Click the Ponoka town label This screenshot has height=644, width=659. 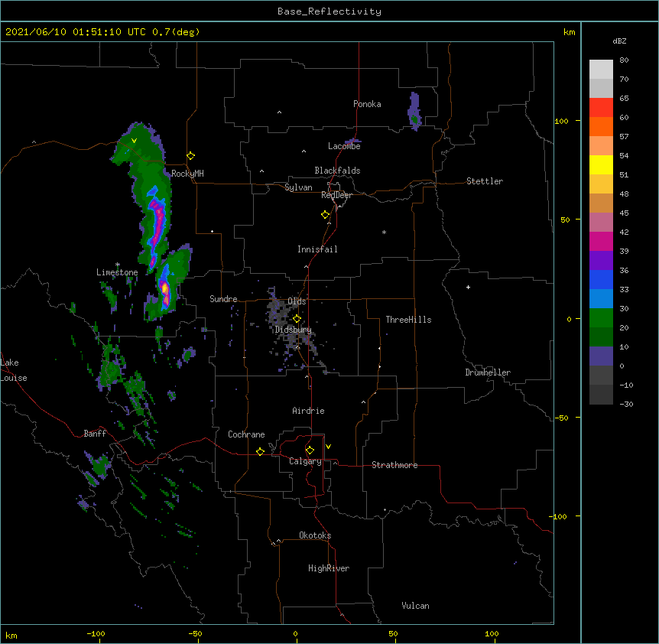(x=367, y=104)
